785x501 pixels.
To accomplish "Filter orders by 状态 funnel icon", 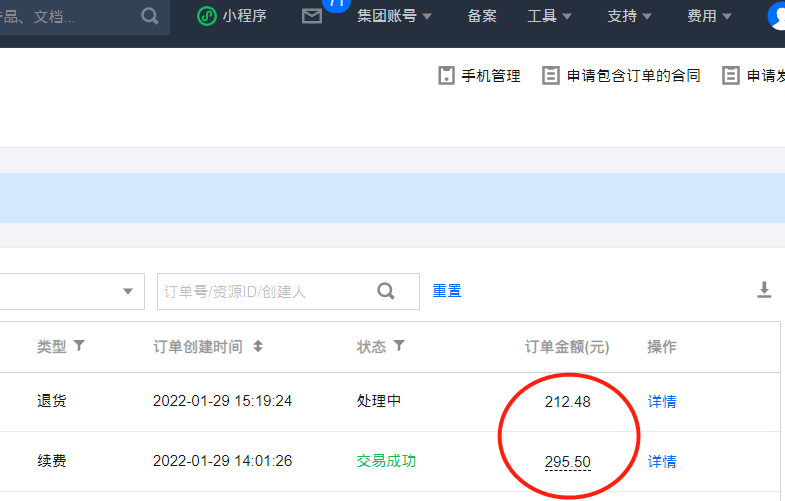I will [x=399, y=346].
